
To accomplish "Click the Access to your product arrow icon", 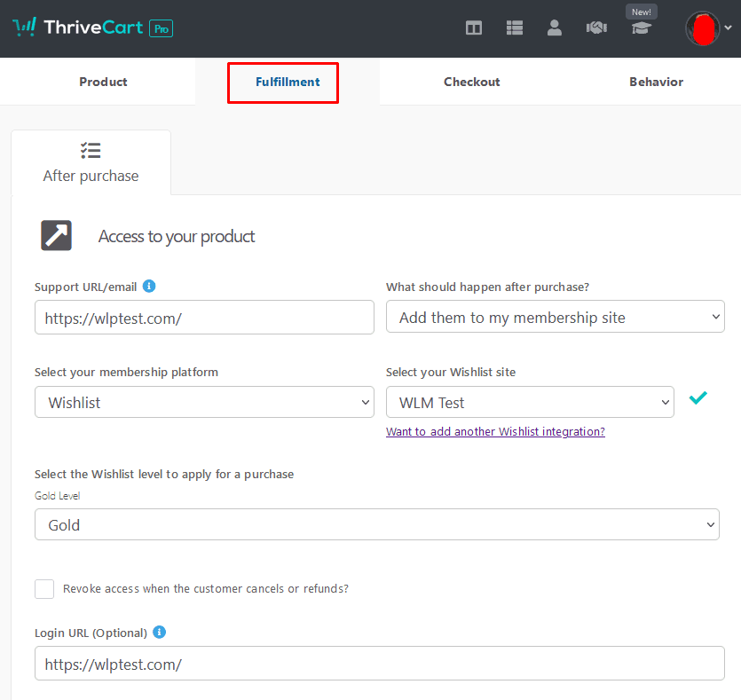I will (56, 235).
